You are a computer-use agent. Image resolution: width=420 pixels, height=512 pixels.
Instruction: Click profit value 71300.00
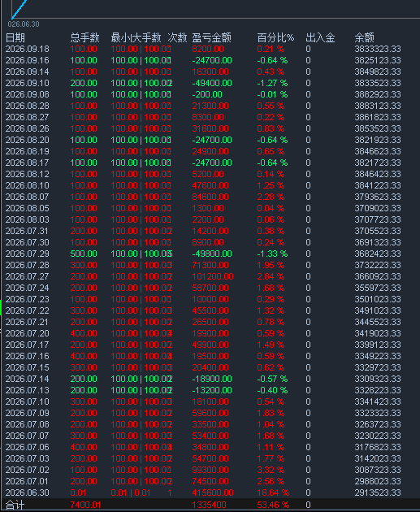tap(210, 265)
